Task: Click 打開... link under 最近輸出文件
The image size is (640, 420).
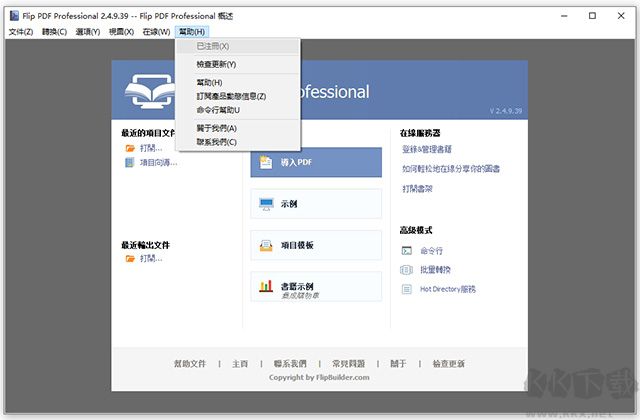Action: 151,258
